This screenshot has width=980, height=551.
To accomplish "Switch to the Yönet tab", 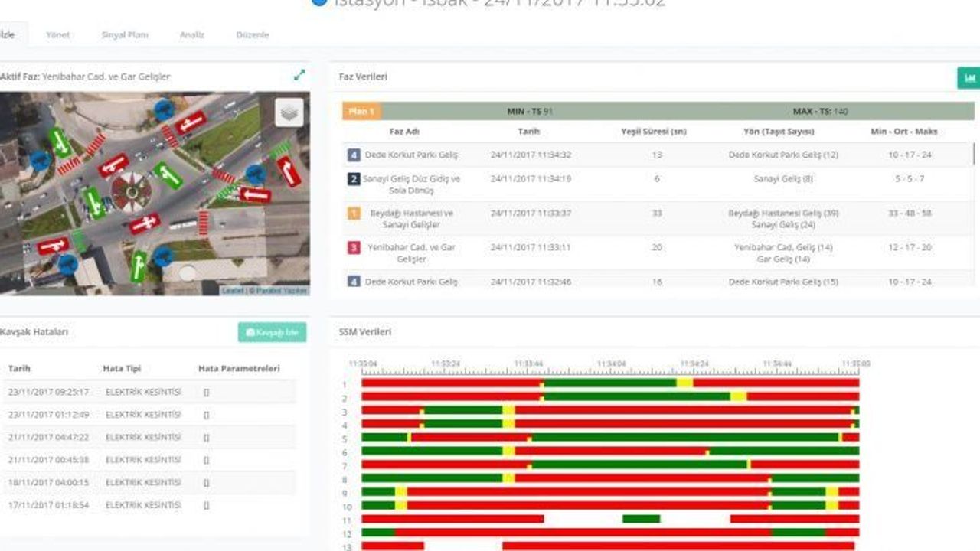I will (58, 35).
